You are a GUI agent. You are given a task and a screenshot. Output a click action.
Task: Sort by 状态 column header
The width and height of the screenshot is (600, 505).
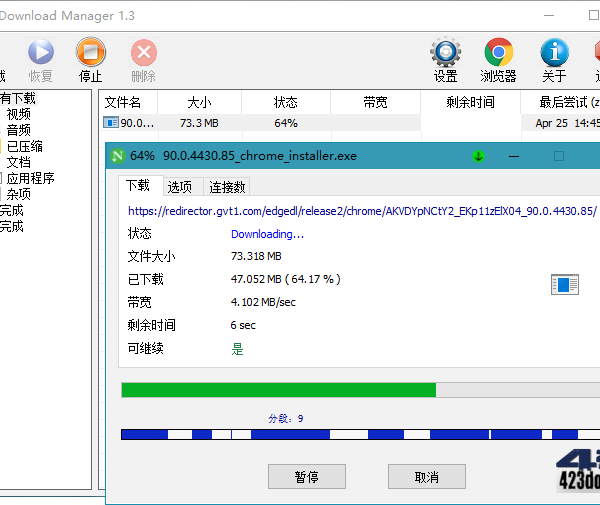pos(285,102)
